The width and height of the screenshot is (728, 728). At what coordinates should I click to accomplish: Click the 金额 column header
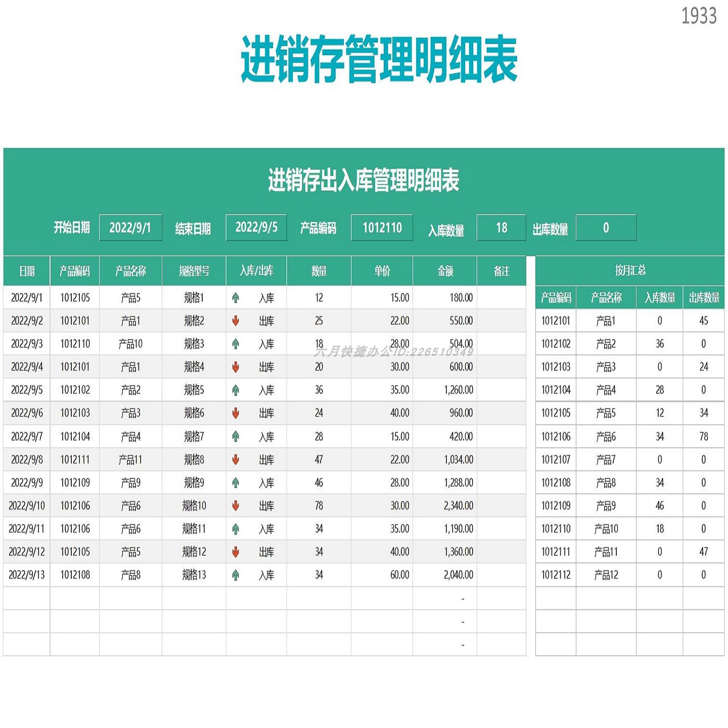pos(445,271)
